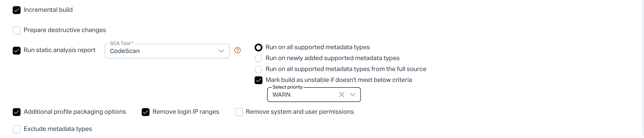Enable Prepare destructive changes

click(x=17, y=30)
